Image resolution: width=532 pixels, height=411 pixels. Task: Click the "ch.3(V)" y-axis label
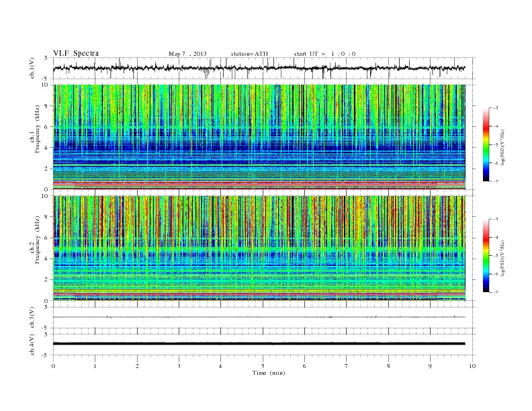(x=32, y=318)
